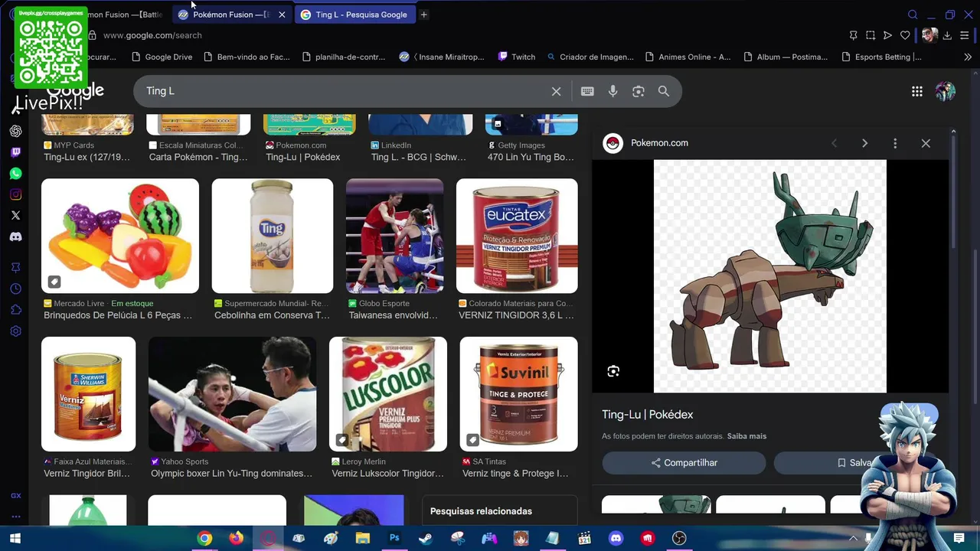Click the player play icon in toolbar

coord(887,35)
